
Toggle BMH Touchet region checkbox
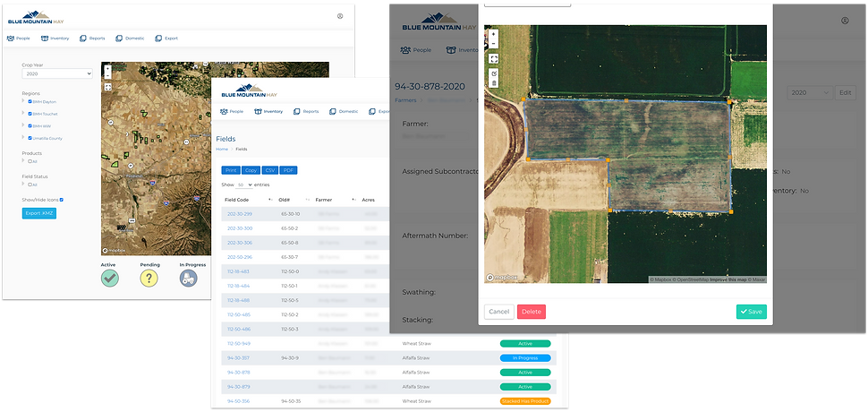click(x=30, y=114)
